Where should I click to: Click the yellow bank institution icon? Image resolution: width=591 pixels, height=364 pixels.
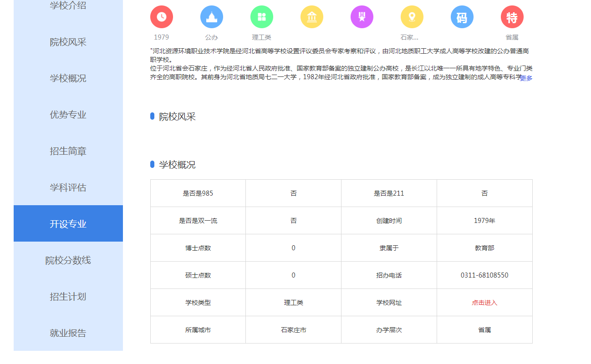pyautogui.click(x=312, y=17)
